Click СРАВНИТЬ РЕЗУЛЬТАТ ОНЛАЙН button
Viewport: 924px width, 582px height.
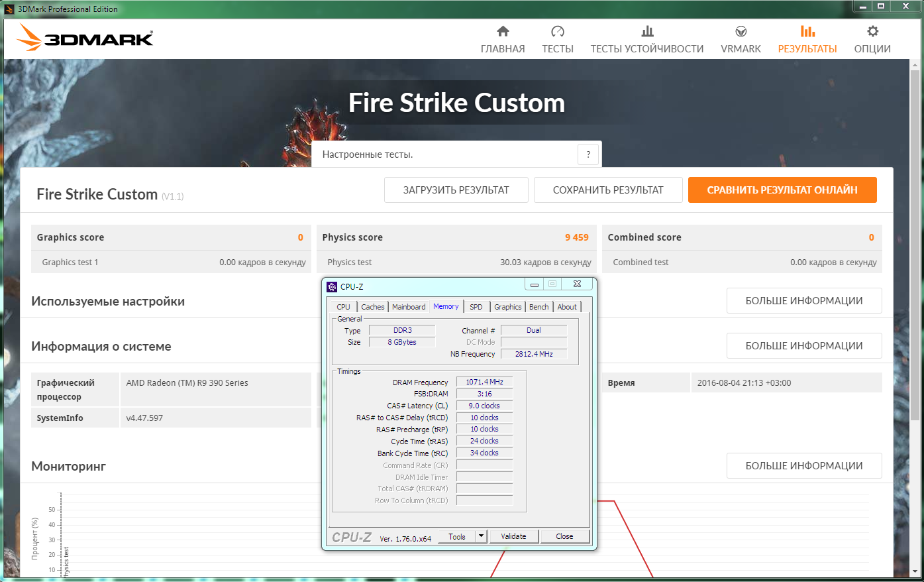[782, 190]
